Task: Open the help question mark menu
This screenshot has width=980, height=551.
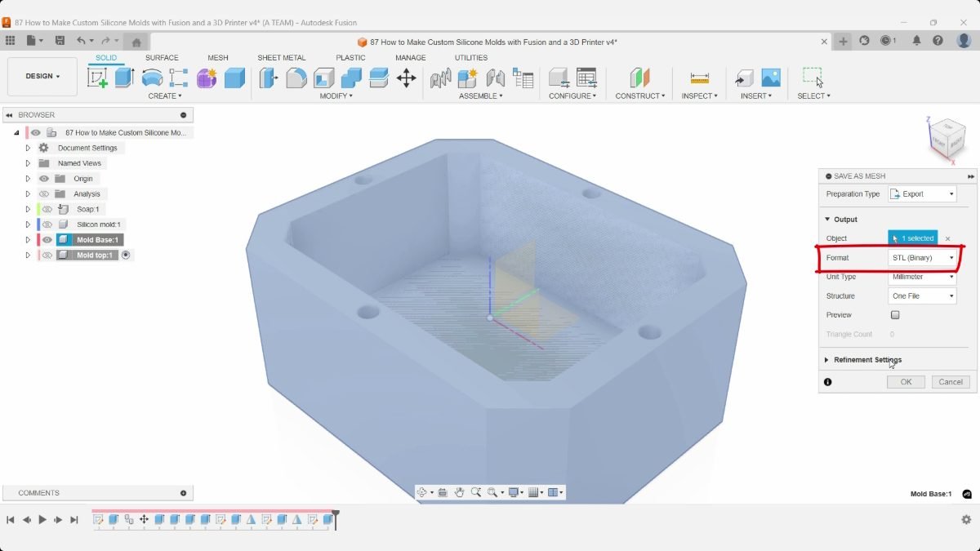Action: [x=938, y=40]
